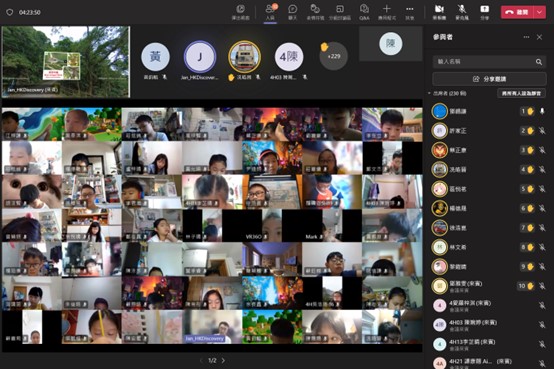Click muted mic icon in hand 7 row
Screen dimensions: 554x369
[x=542, y=228]
